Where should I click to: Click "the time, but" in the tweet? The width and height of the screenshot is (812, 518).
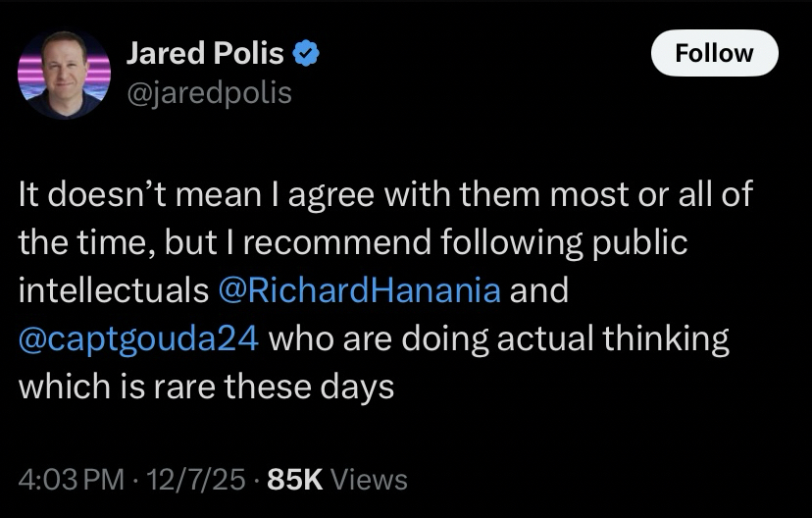[x=108, y=242]
